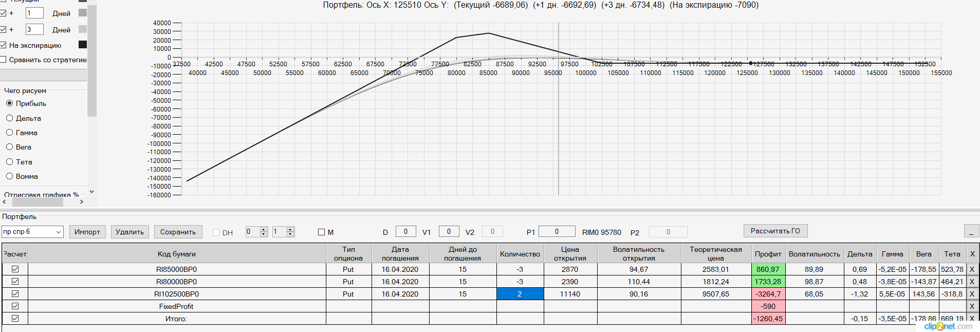This screenshot has width=980, height=332.
Task: Click the P2 input field
Action: 668,232
